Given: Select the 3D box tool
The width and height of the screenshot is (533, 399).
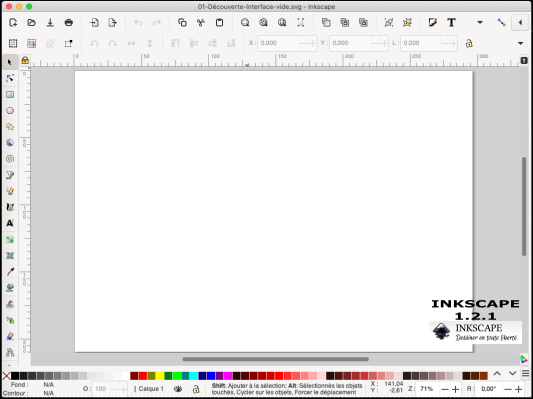Looking at the screenshot, I should [10, 143].
